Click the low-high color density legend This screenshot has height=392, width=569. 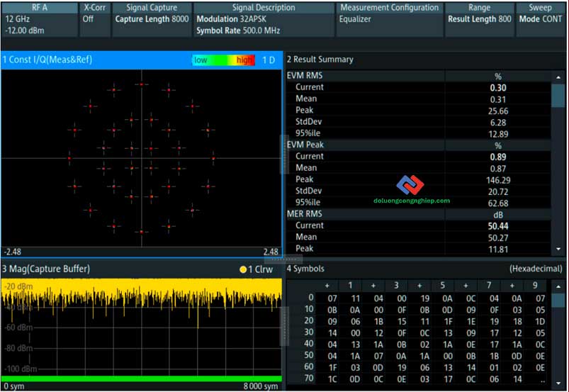click(223, 60)
